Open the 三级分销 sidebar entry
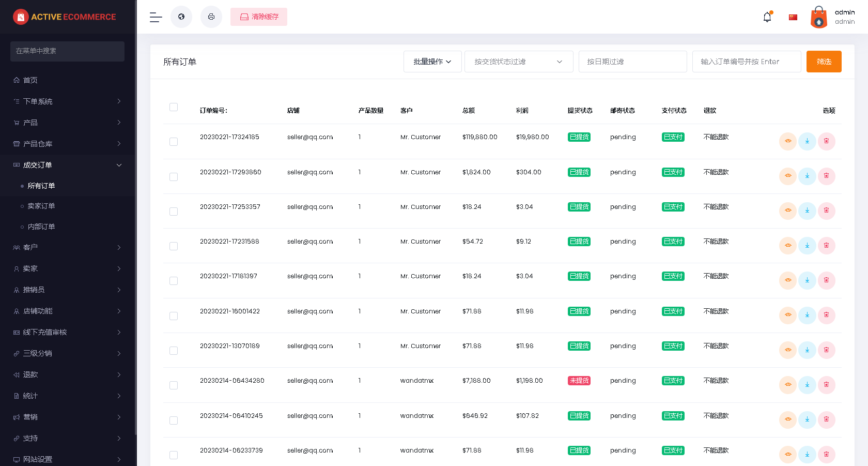The image size is (868, 466). tap(67, 353)
